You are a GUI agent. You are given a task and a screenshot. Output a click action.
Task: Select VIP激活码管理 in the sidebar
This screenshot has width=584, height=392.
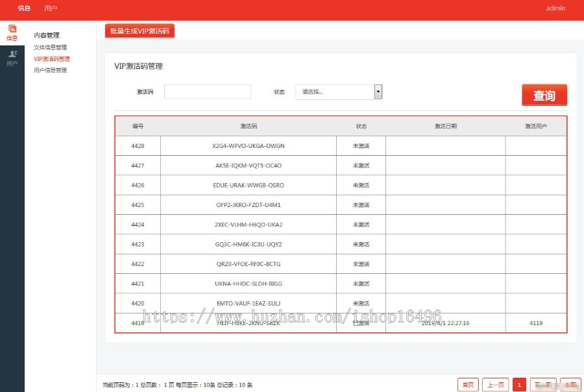53,58
